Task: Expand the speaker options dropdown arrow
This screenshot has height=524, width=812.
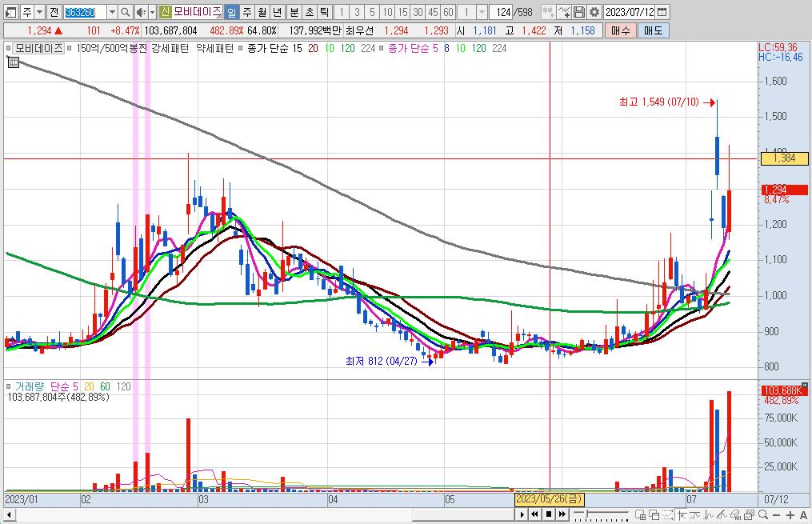Action: tap(152, 12)
